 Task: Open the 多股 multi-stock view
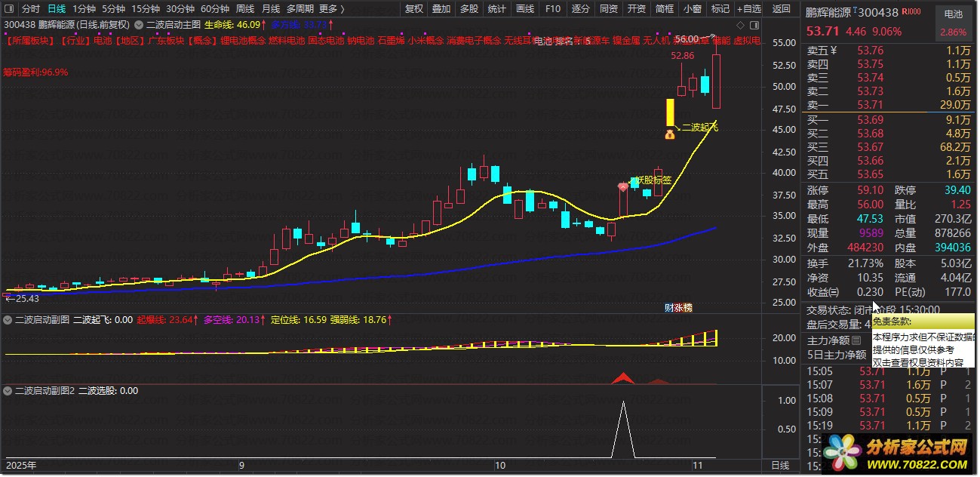468,9
